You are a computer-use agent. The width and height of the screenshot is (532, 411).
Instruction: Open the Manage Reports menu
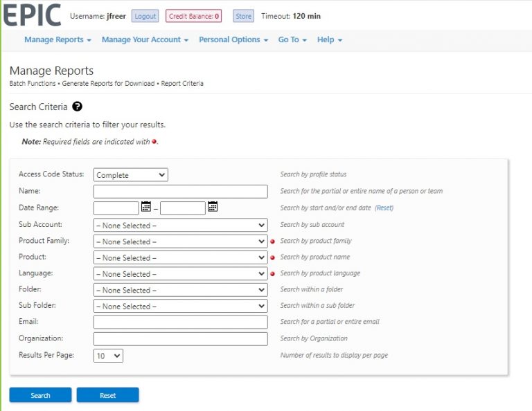pyautogui.click(x=57, y=40)
